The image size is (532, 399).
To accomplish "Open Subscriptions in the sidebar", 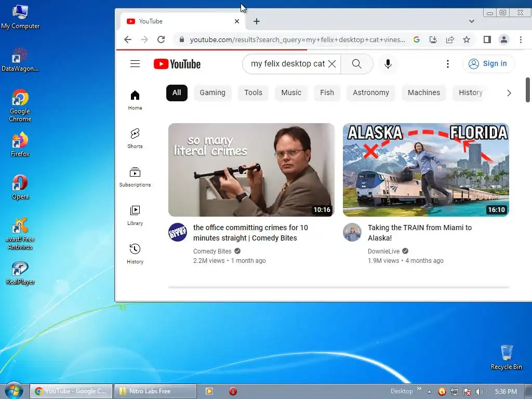I will click(x=135, y=177).
